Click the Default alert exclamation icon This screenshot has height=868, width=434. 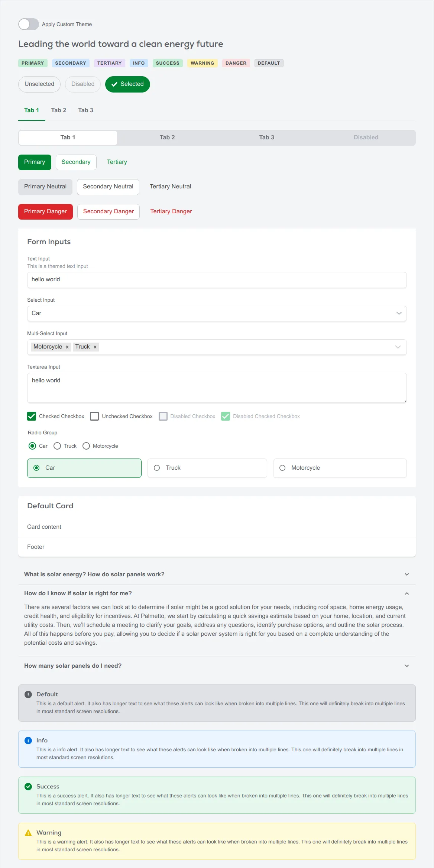pyautogui.click(x=28, y=694)
